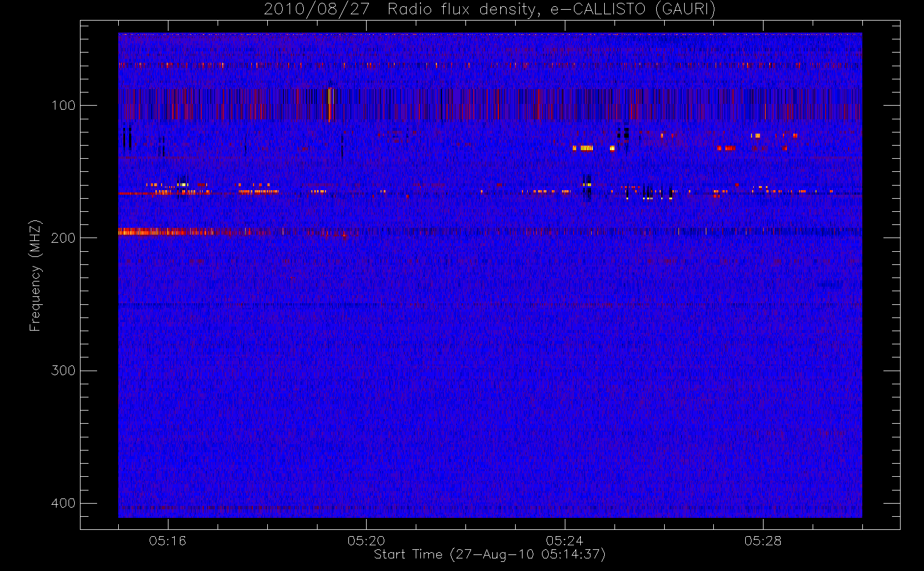Viewport: 924px width, 571px height.
Task: Select the '300' frequency axis label
Action: [63, 371]
